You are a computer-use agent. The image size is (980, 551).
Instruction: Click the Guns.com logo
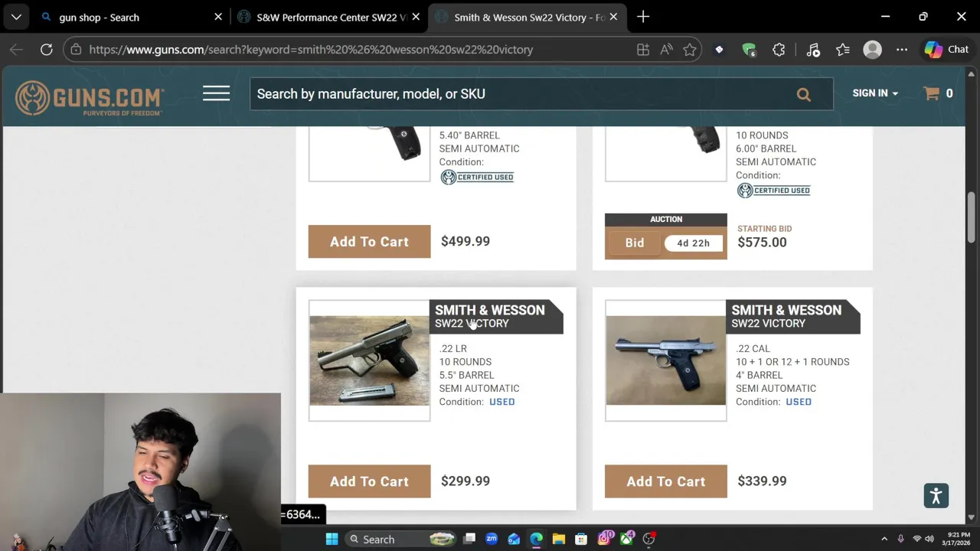click(x=90, y=98)
